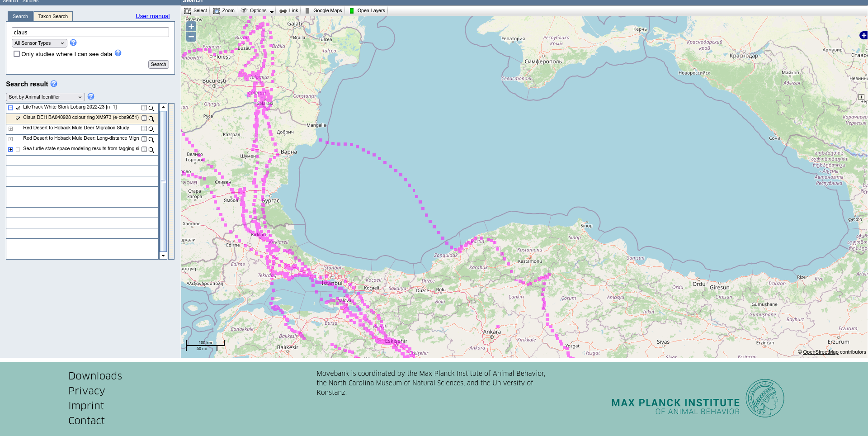Zoom out using the map minus button
The height and width of the screenshot is (436, 868).
pyautogui.click(x=191, y=37)
